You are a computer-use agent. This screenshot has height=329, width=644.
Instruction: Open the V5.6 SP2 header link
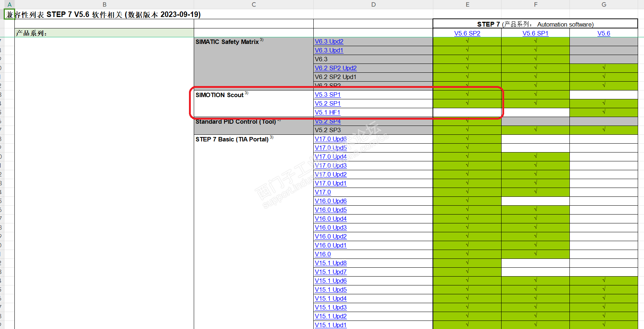point(467,33)
